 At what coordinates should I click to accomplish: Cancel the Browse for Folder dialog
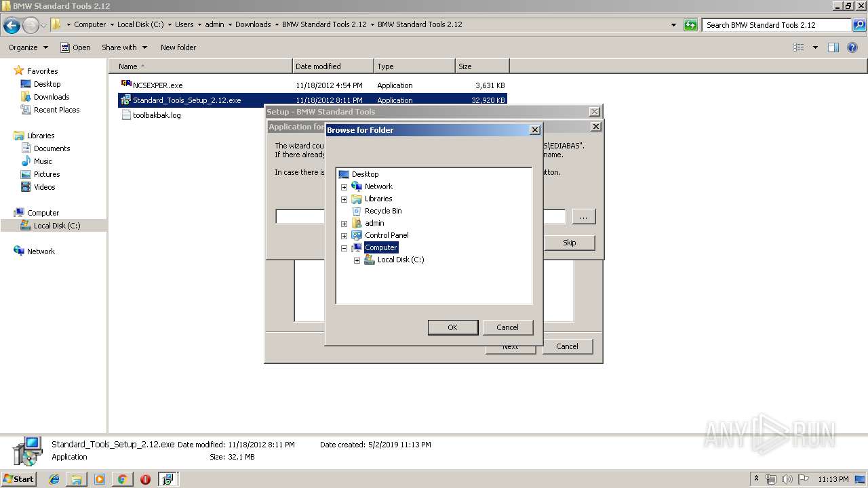[507, 327]
